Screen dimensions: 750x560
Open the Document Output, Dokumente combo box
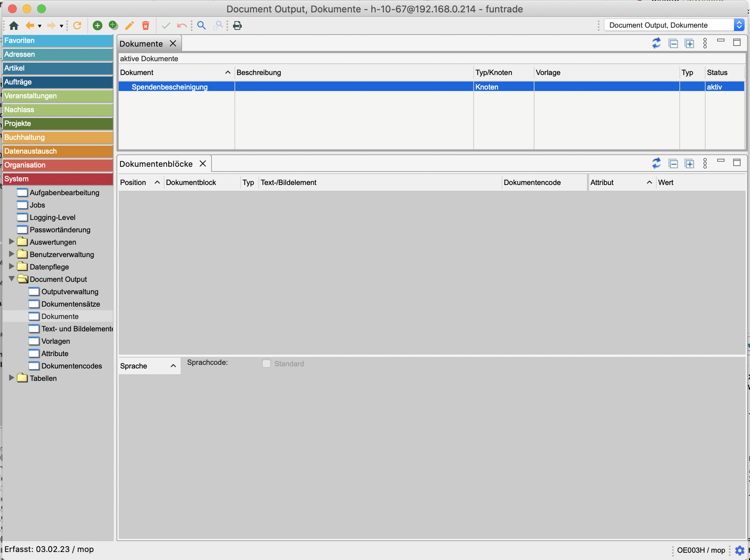[x=739, y=25]
